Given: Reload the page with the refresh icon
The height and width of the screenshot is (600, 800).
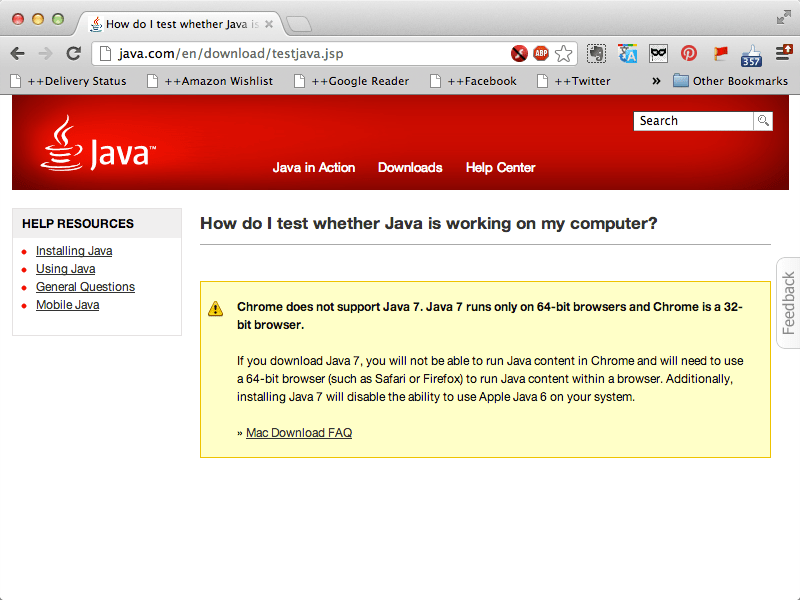Looking at the screenshot, I should click(74, 54).
